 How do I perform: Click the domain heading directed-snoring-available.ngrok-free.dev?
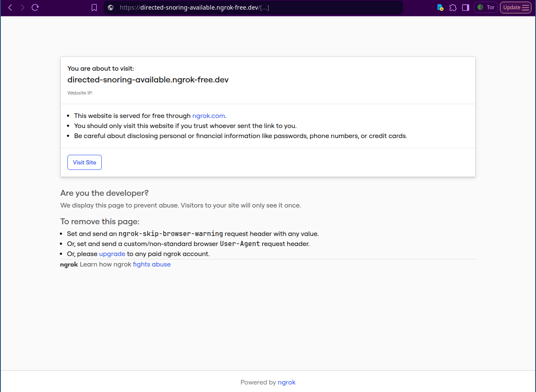[148, 80]
